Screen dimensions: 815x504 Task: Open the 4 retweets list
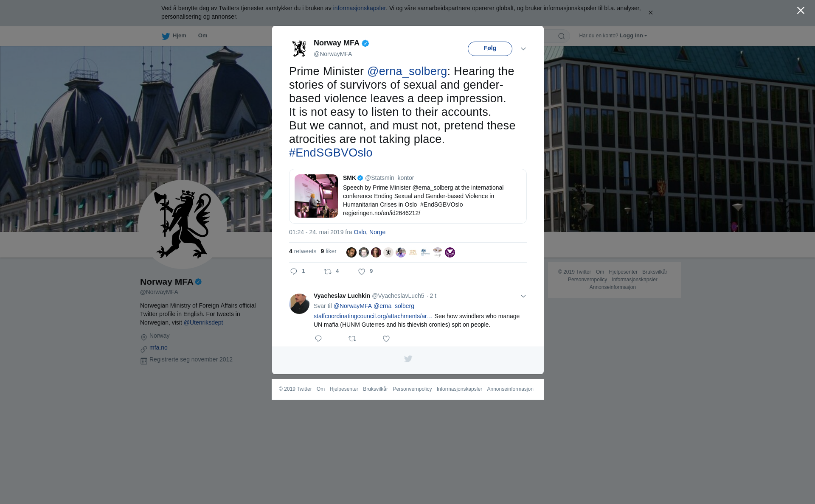[303, 251]
